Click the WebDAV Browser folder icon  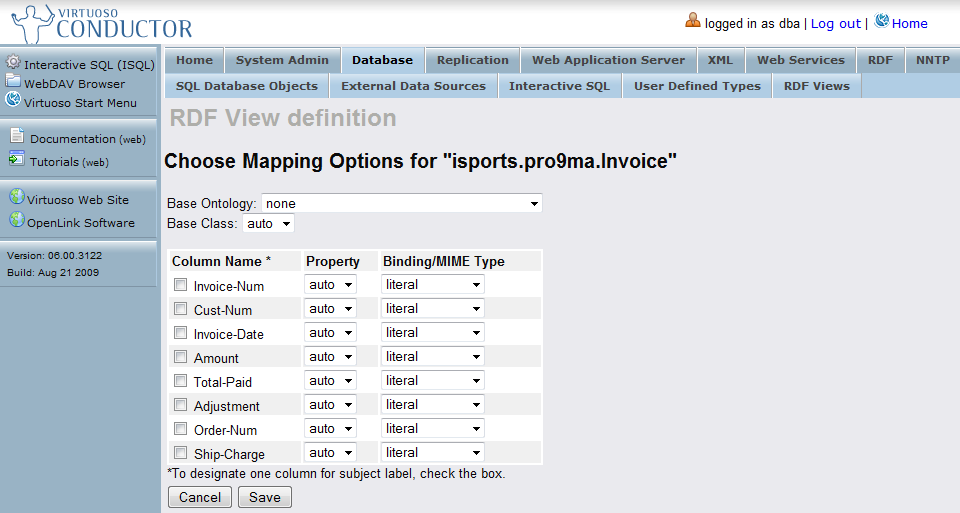point(13,82)
